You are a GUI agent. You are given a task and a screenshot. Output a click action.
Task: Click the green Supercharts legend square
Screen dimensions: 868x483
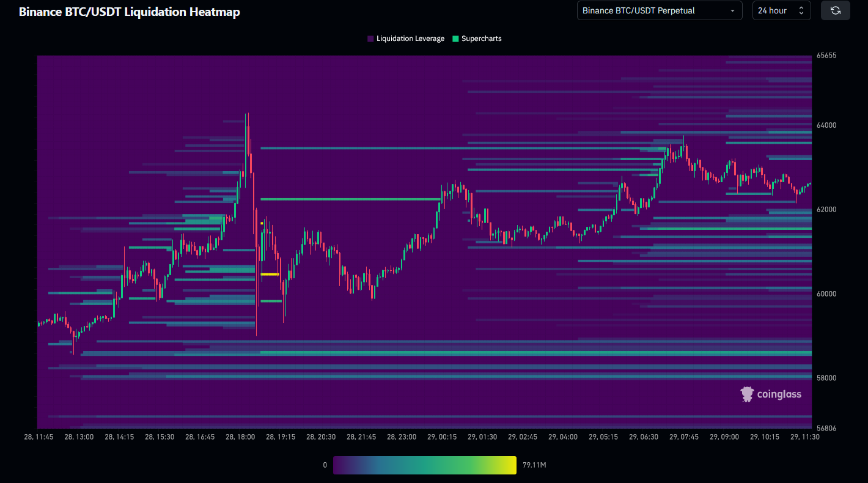[x=455, y=39]
